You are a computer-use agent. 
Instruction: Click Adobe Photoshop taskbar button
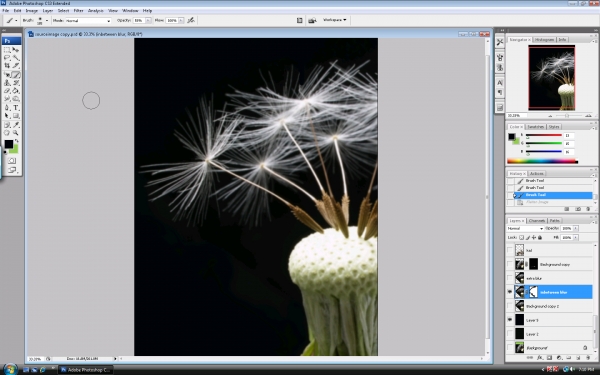[x=85, y=370]
